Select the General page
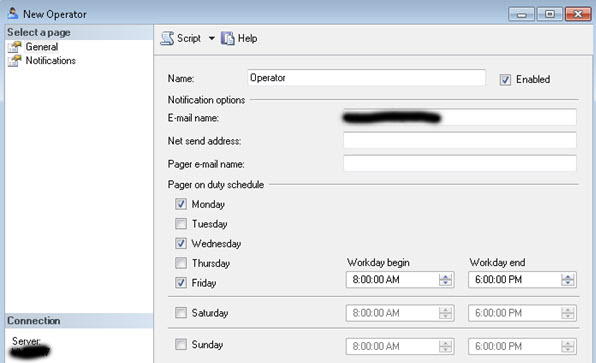 pos(41,47)
